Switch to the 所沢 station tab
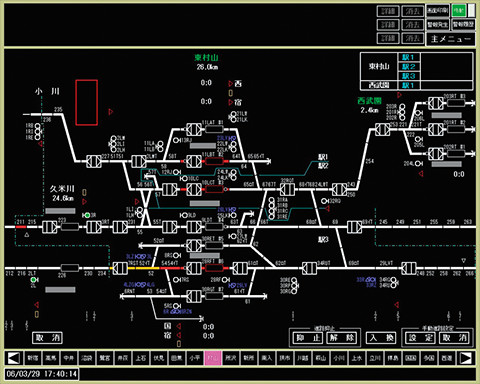Screen dimensions: 480x384 tap(230, 358)
